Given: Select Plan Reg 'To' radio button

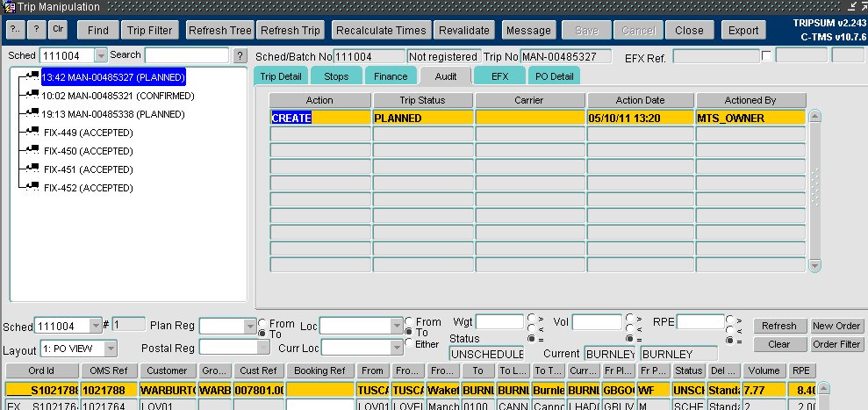Looking at the screenshot, I should (x=262, y=334).
